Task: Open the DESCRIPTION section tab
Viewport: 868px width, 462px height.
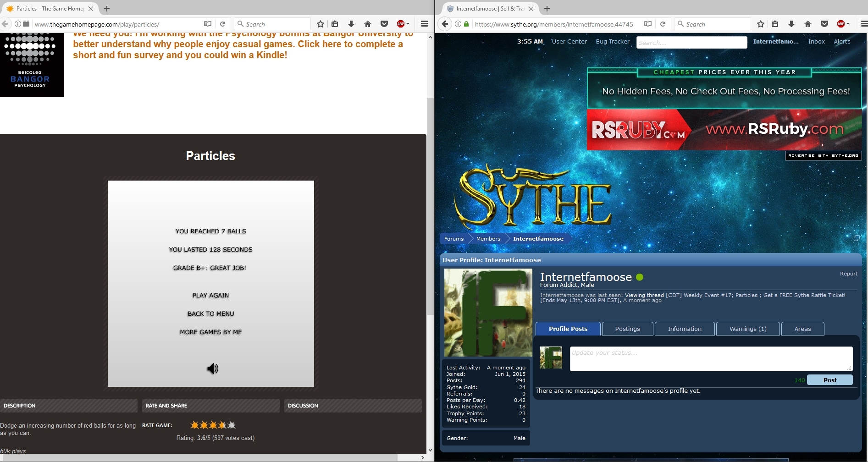Action: [69, 406]
